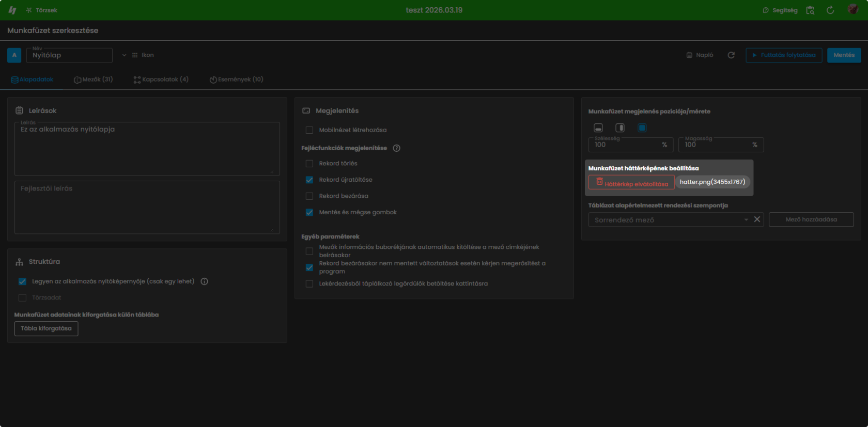Toggle the Rekord újratöltése checkbox
868x427 pixels.
pyautogui.click(x=309, y=180)
